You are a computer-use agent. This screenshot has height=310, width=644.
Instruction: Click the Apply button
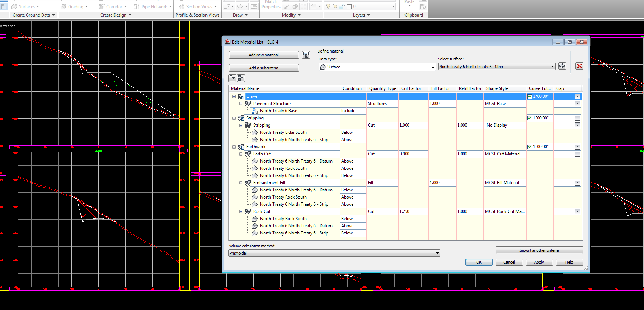point(539,262)
